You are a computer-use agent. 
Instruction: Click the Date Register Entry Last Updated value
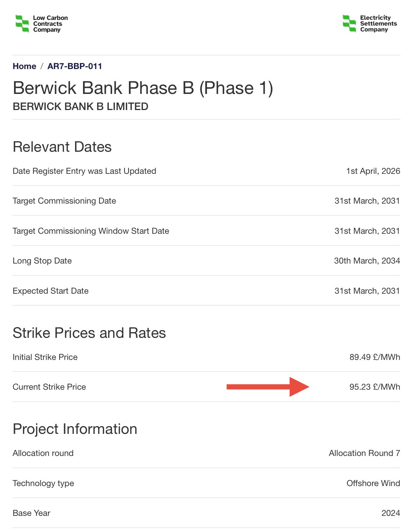tap(373, 171)
